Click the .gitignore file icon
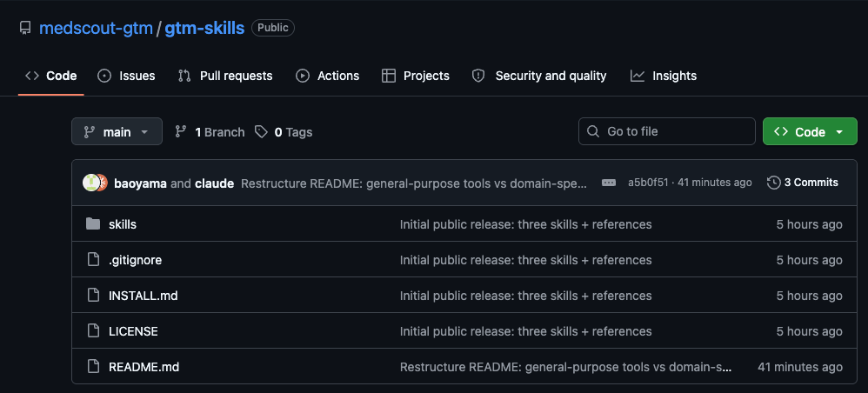This screenshot has height=393, width=868. point(94,260)
